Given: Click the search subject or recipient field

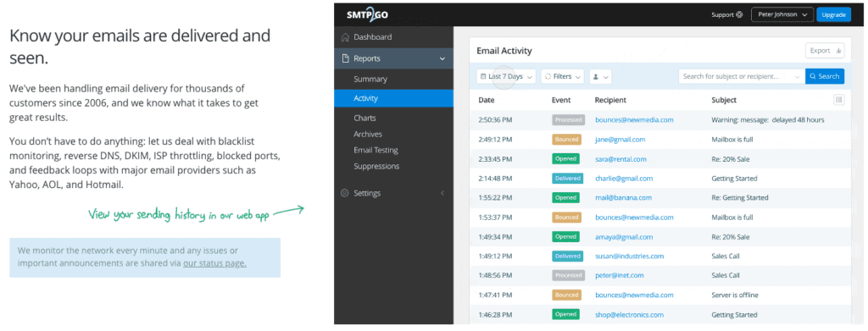Looking at the screenshot, I should pos(742,77).
